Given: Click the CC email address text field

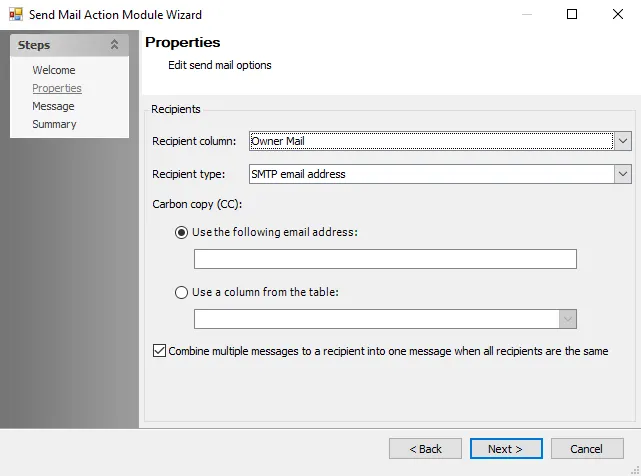Looking at the screenshot, I should pos(385,259).
